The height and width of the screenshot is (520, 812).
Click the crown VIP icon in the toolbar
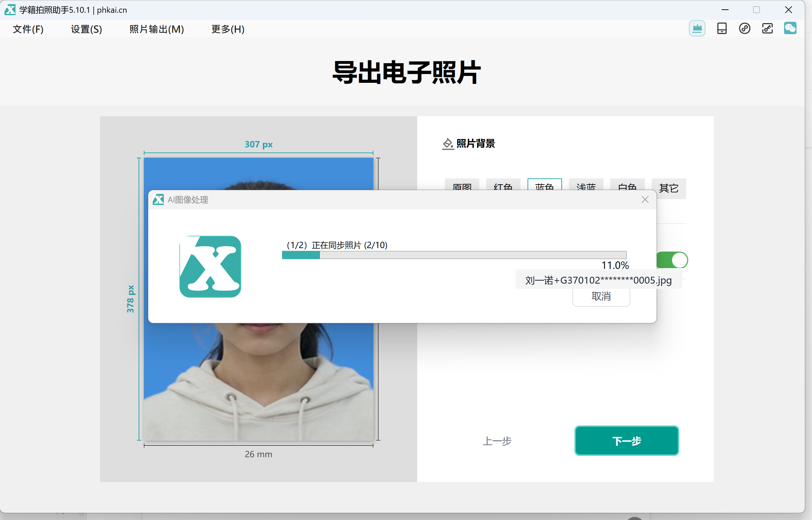pos(697,29)
